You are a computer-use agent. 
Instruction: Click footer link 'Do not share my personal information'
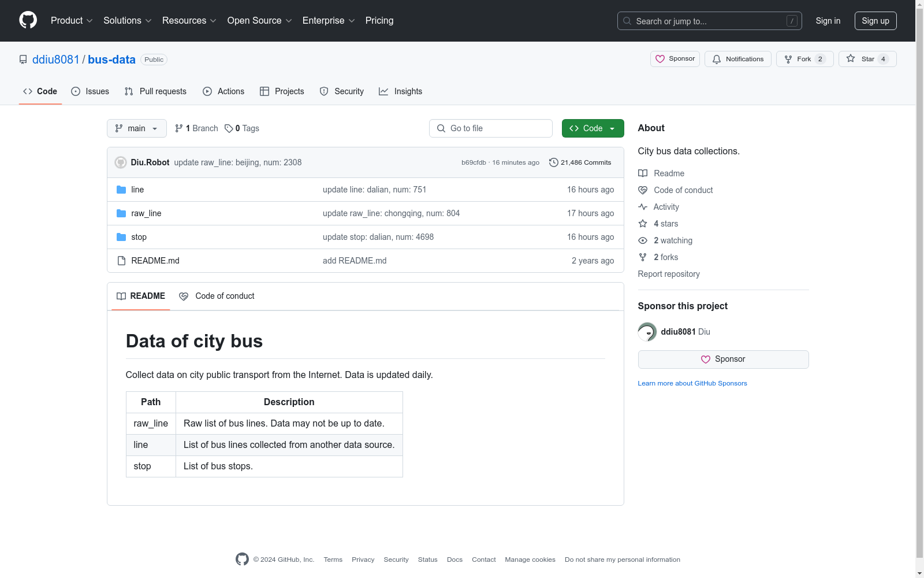623,560
